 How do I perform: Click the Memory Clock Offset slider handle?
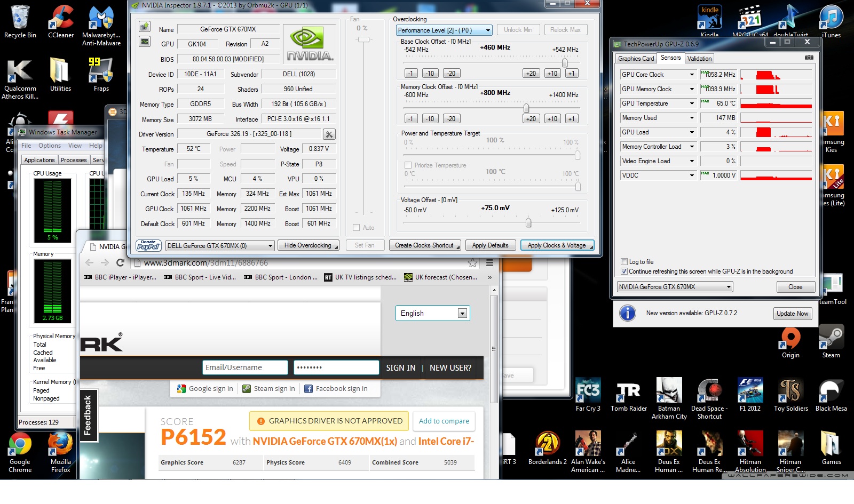526,108
